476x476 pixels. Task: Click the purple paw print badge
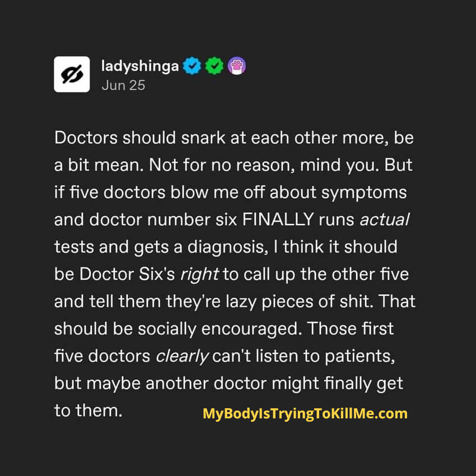tap(237, 66)
